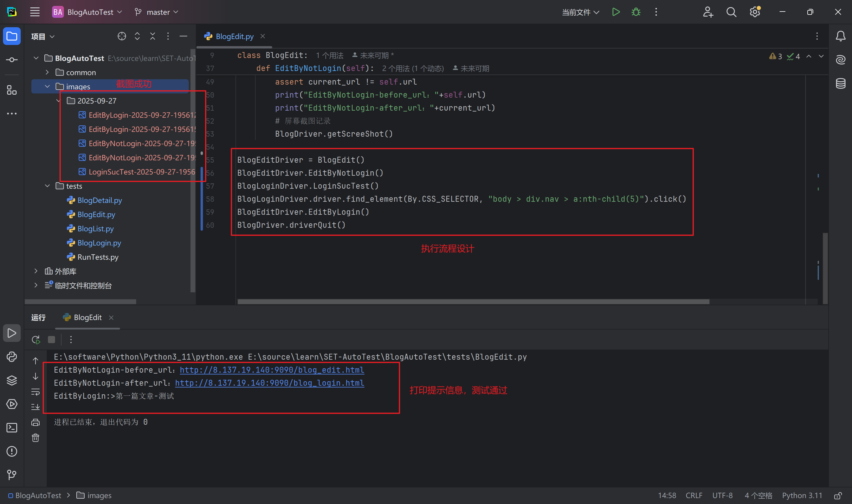Rerun BlogEdit in run panel
The image size is (852, 504).
[36, 339]
